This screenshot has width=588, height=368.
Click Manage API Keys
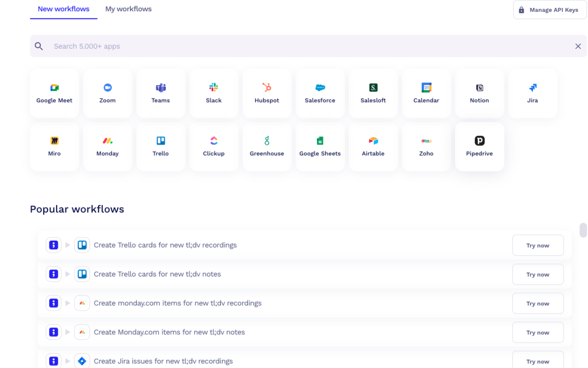(549, 10)
